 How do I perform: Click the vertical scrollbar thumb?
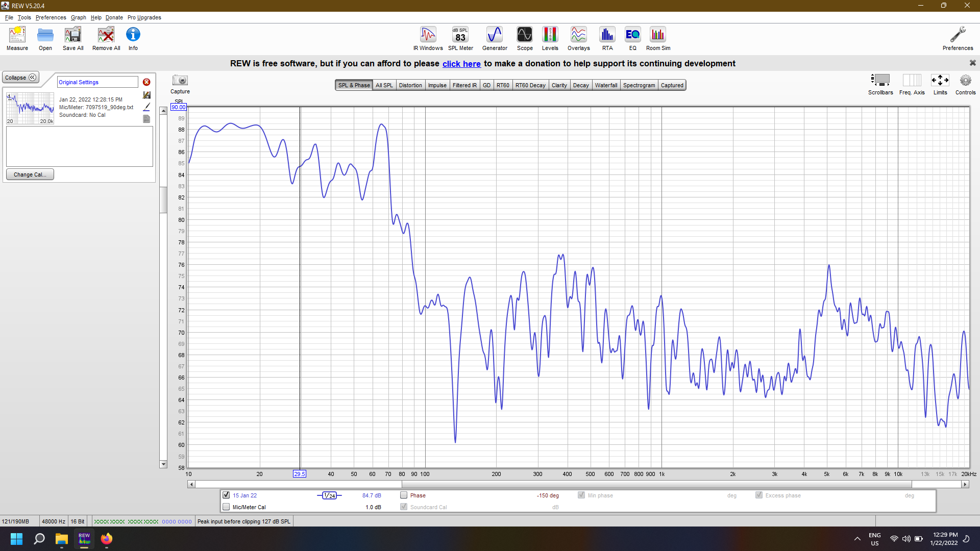(x=163, y=199)
